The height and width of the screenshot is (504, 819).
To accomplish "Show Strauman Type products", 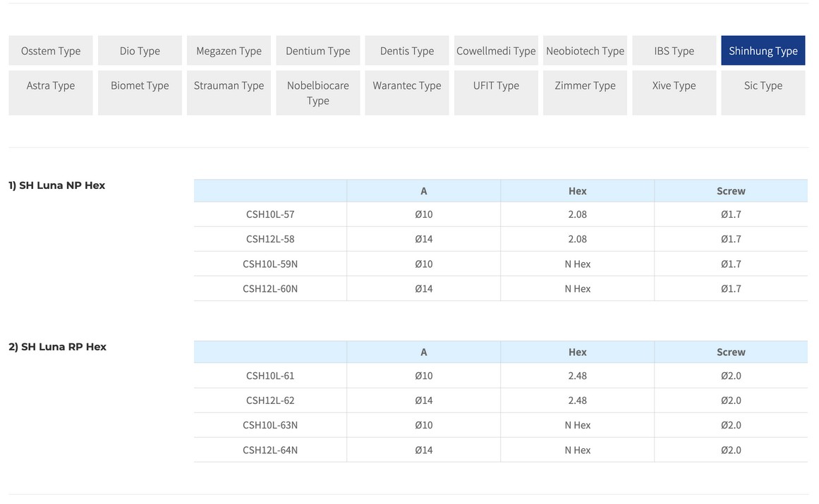I will point(229,86).
